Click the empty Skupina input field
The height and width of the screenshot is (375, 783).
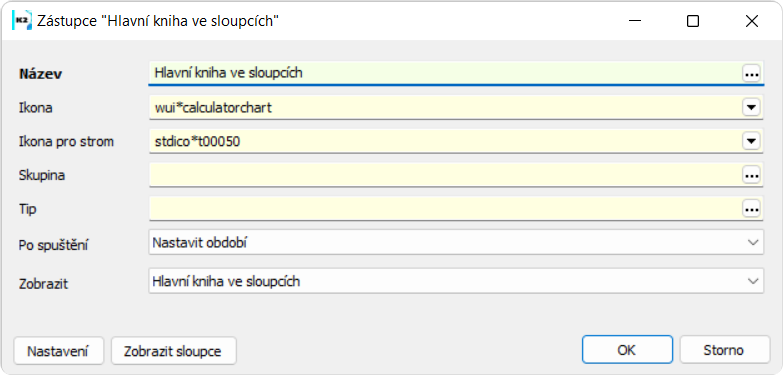[x=444, y=175]
